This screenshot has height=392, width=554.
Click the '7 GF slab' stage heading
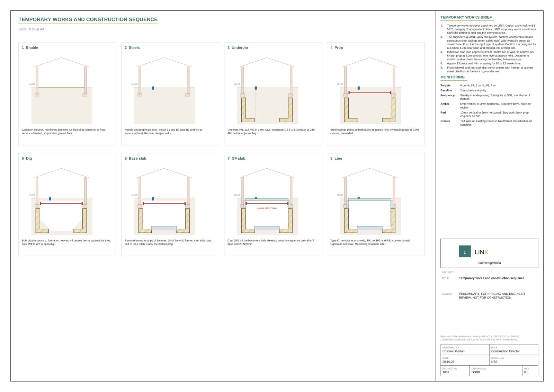click(x=236, y=158)
